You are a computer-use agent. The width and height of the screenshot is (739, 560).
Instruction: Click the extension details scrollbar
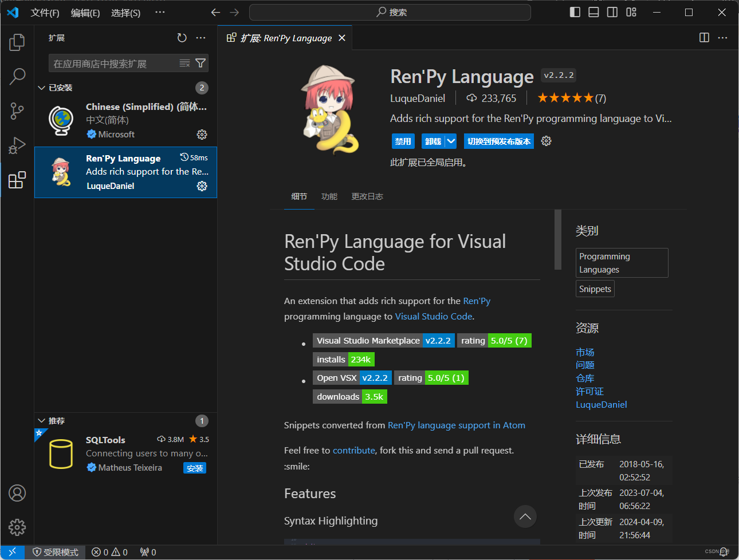click(x=558, y=239)
